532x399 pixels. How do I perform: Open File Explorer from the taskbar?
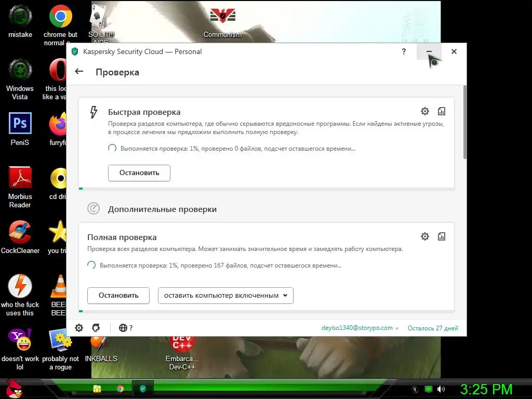tap(97, 389)
